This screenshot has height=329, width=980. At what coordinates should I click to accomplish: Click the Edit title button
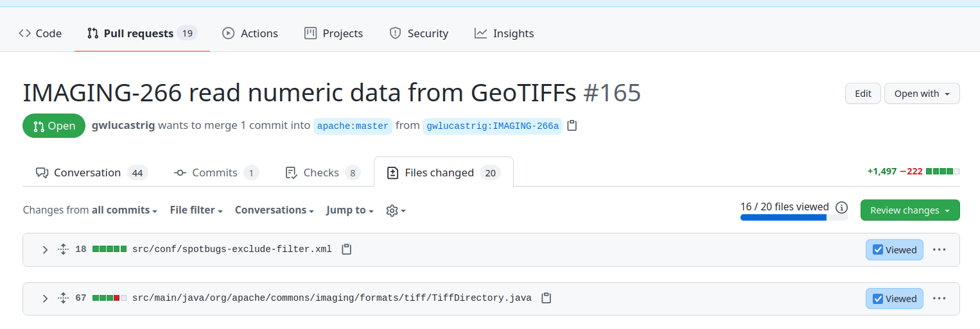(862, 94)
